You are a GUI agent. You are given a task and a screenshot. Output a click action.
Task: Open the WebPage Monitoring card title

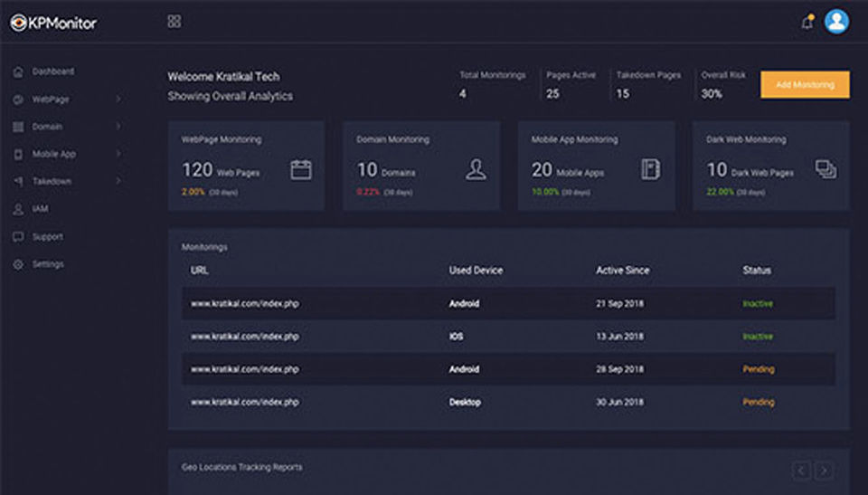point(222,139)
